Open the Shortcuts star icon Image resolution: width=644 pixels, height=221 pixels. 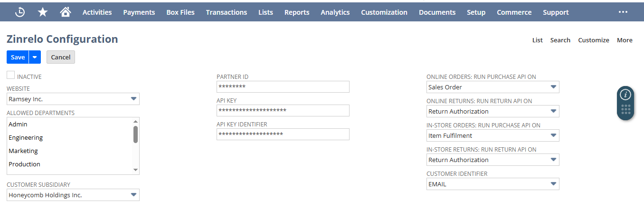pyautogui.click(x=43, y=12)
